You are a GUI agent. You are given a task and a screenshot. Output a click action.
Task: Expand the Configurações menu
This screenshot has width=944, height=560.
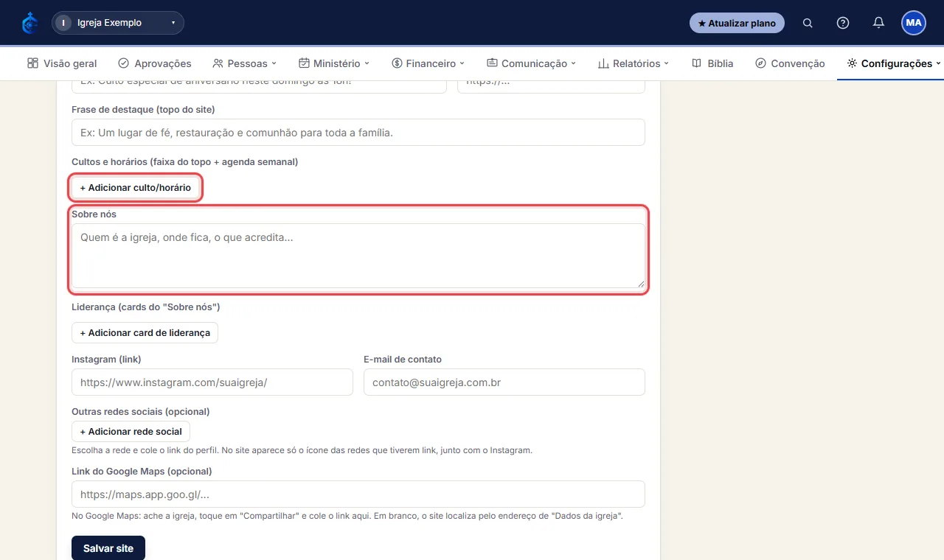click(x=894, y=63)
